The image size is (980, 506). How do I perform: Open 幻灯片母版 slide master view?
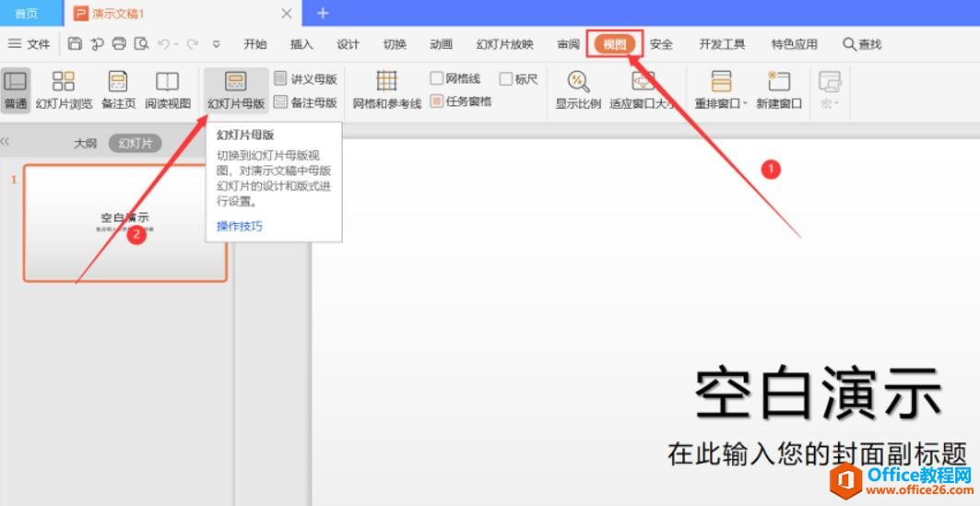coord(236,90)
